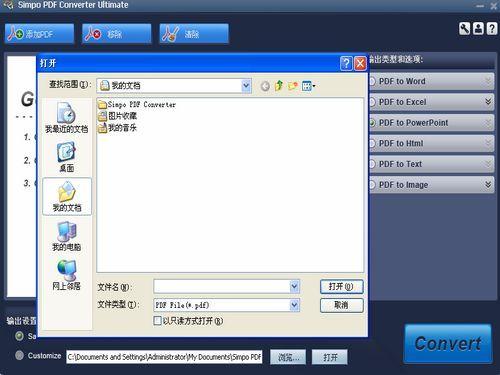Select the My Computer (我的电脑) shortcut
This screenshot has width=500, height=375.
[x=67, y=236]
